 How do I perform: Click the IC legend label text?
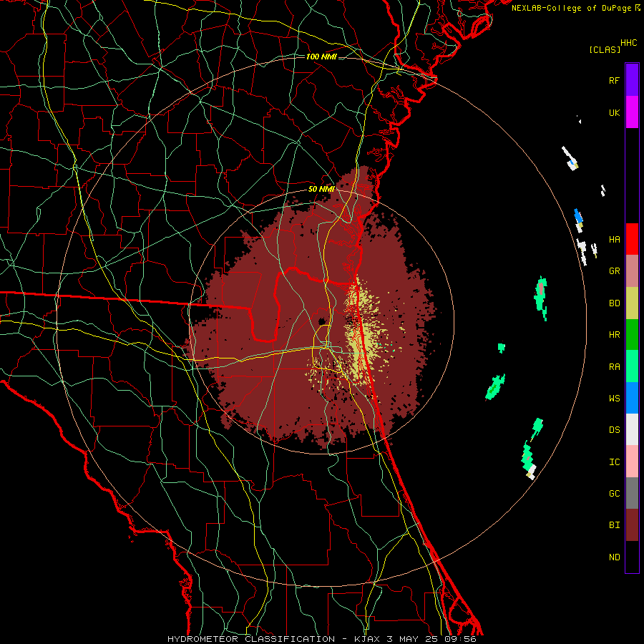(x=614, y=462)
